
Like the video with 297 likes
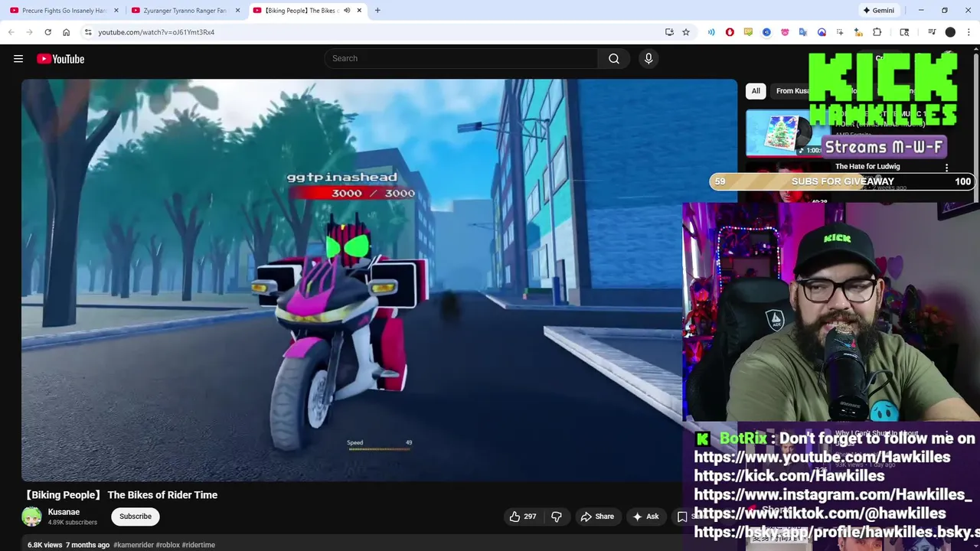[523, 517]
